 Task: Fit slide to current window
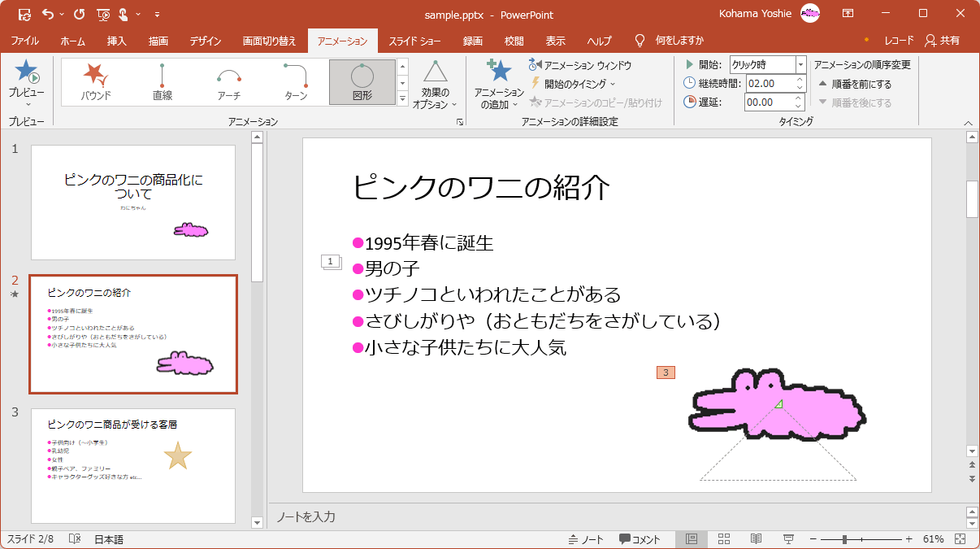(960, 539)
